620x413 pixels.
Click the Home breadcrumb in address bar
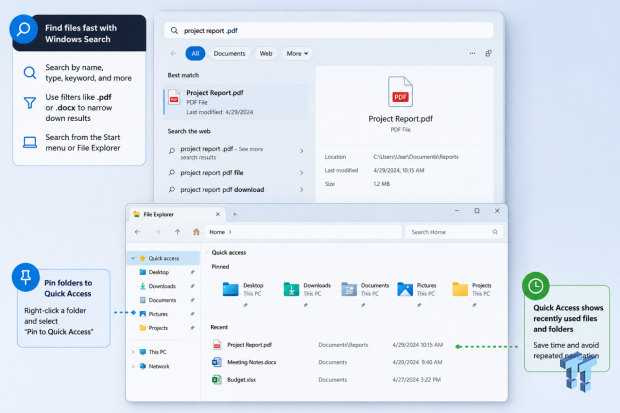point(217,232)
